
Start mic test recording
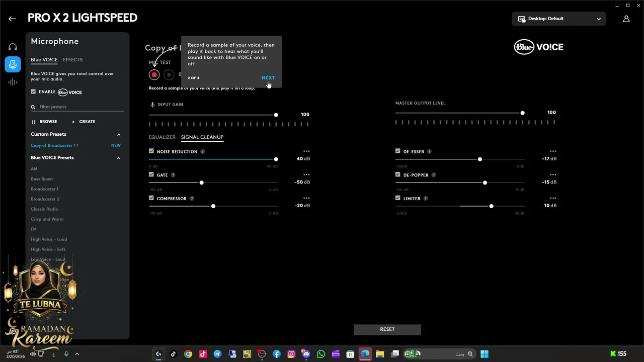(154, 75)
